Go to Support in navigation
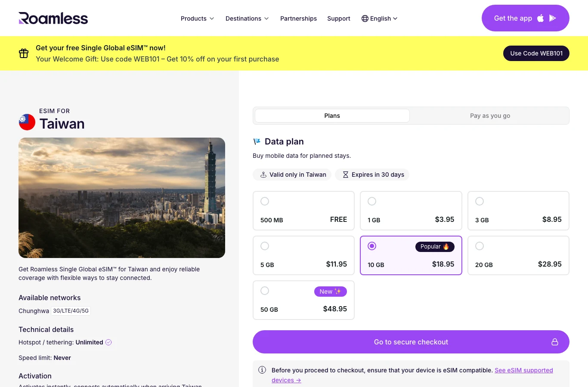The image size is (588, 387). tap(339, 18)
